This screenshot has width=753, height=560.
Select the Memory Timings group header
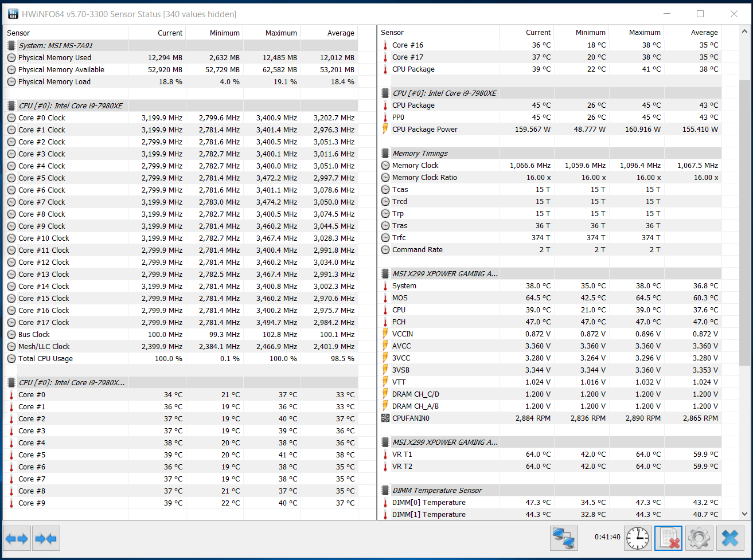(549, 153)
